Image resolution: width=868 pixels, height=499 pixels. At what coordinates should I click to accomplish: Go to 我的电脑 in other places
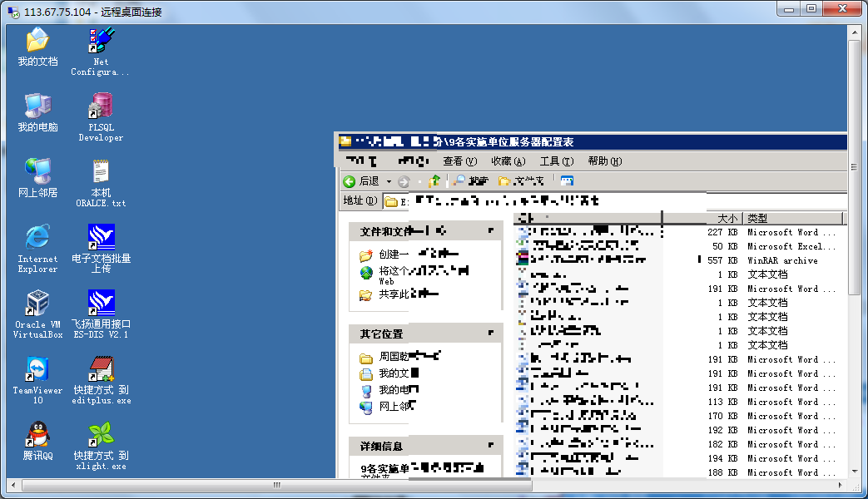click(x=389, y=390)
